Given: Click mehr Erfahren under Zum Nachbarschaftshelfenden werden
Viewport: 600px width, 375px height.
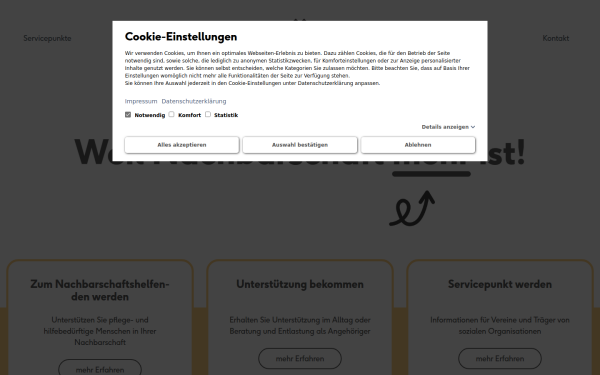Looking at the screenshot, I should pyautogui.click(x=100, y=368).
